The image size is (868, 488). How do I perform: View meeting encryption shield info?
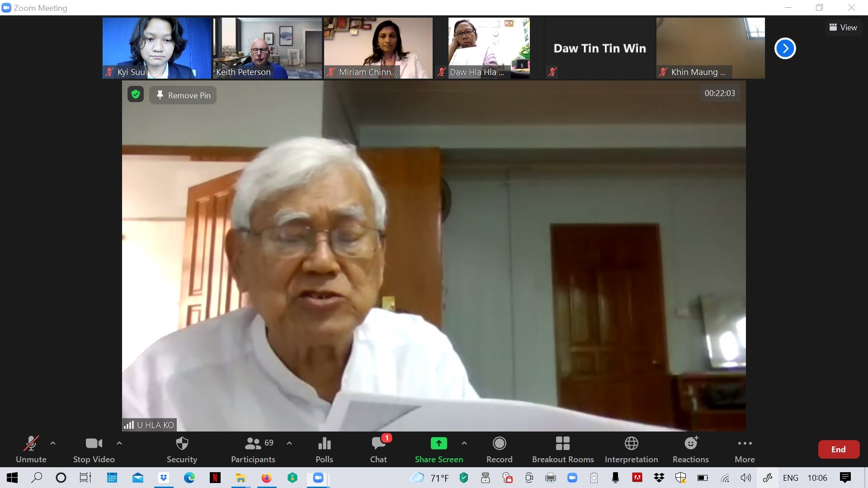(x=136, y=94)
